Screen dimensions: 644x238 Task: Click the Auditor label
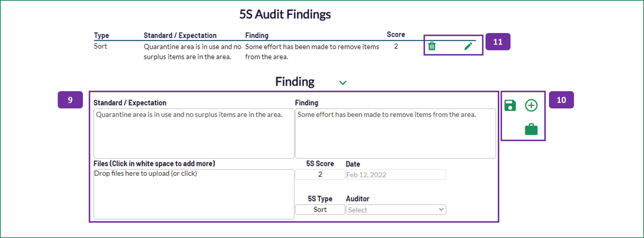coord(357,199)
